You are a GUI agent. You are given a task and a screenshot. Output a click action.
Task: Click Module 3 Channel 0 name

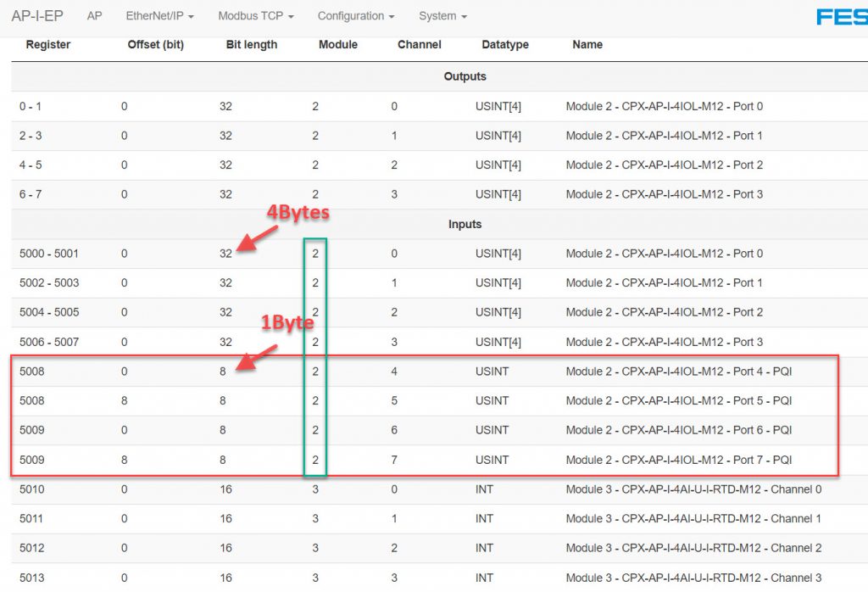pyautogui.click(x=693, y=489)
